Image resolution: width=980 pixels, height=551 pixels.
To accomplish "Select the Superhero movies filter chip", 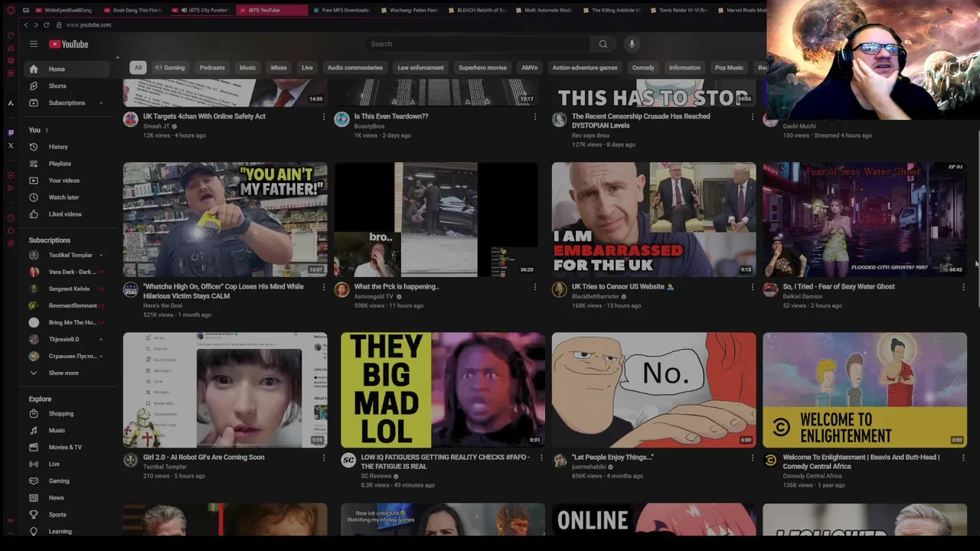I will pyautogui.click(x=482, y=67).
